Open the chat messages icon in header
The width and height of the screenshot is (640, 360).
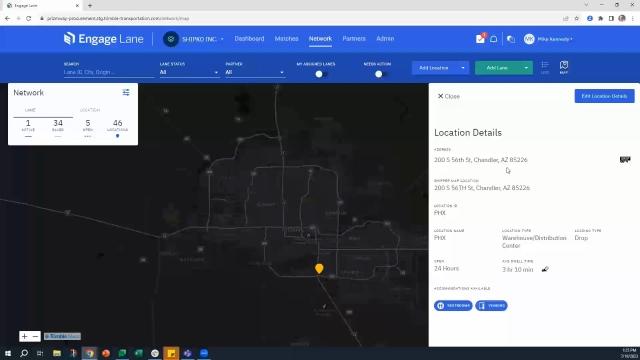[510, 39]
